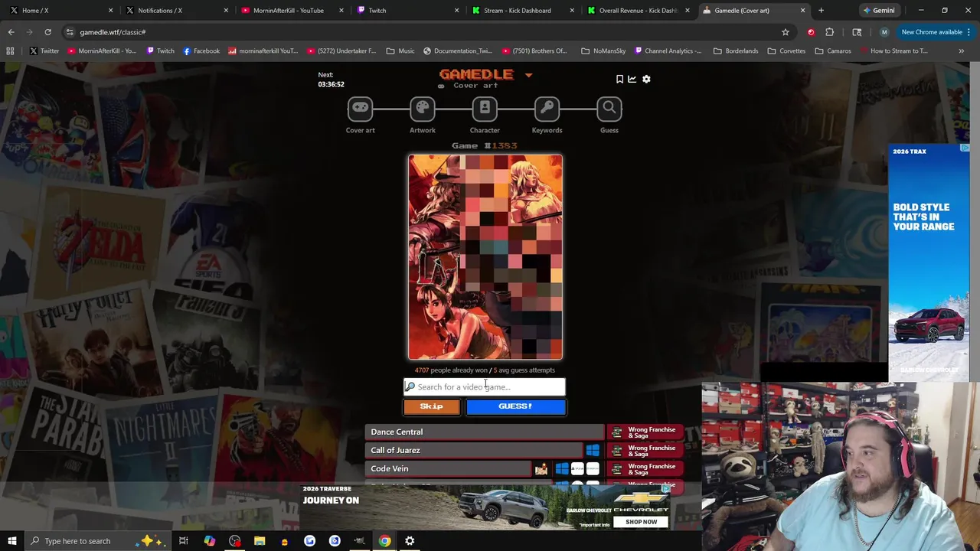Open the Windows Start menu
980x551 pixels.
[x=11, y=541]
